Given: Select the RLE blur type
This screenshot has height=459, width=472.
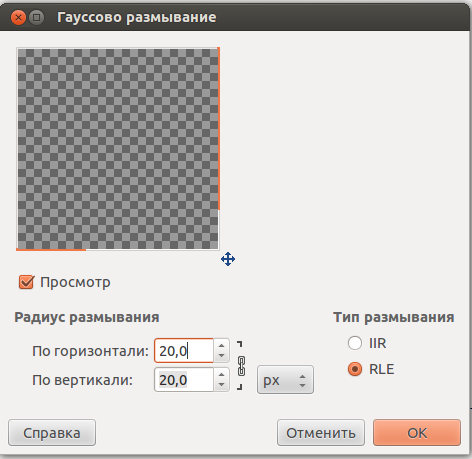Looking at the screenshot, I should [x=355, y=369].
